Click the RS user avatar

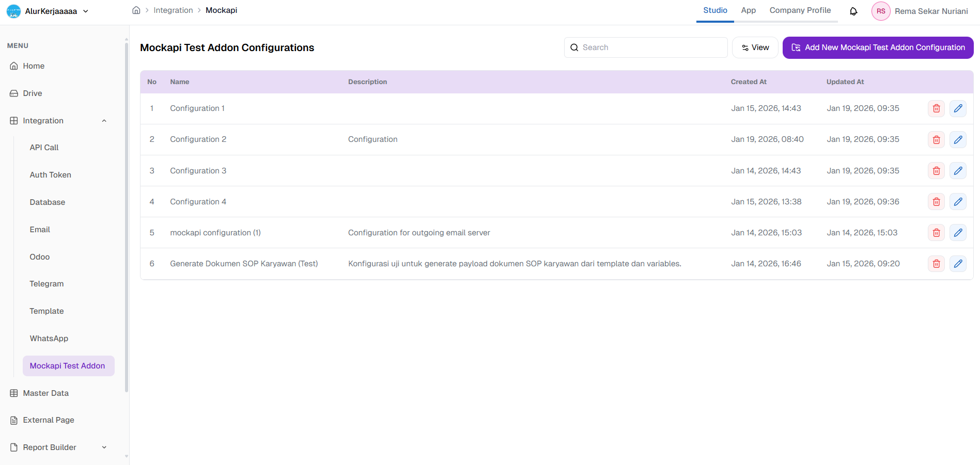pos(881,11)
